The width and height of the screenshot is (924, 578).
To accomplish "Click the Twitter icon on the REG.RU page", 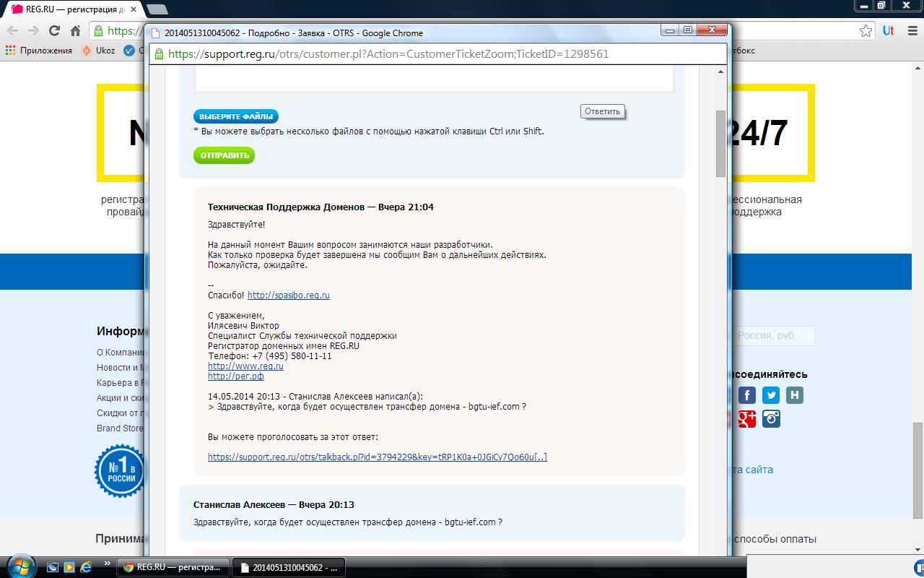I will (772, 395).
